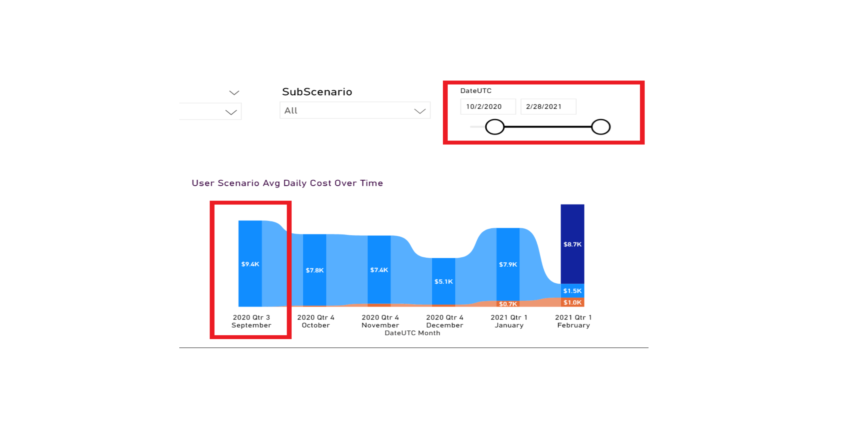Viewport: 868px width, 438px height.
Task: Click the 2020 Qtr 4 December axis label
Action: click(x=445, y=321)
